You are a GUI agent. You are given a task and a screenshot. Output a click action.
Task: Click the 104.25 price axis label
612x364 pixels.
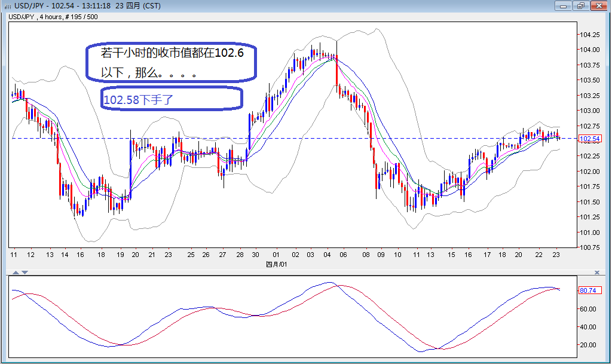pyautogui.click(x=590, y=35)
